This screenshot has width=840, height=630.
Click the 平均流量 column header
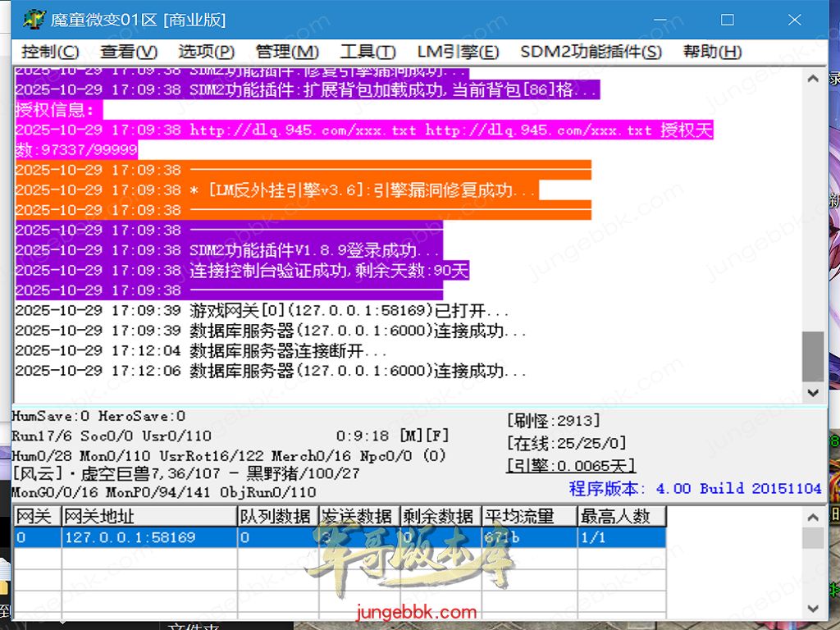tap(528, 517)
